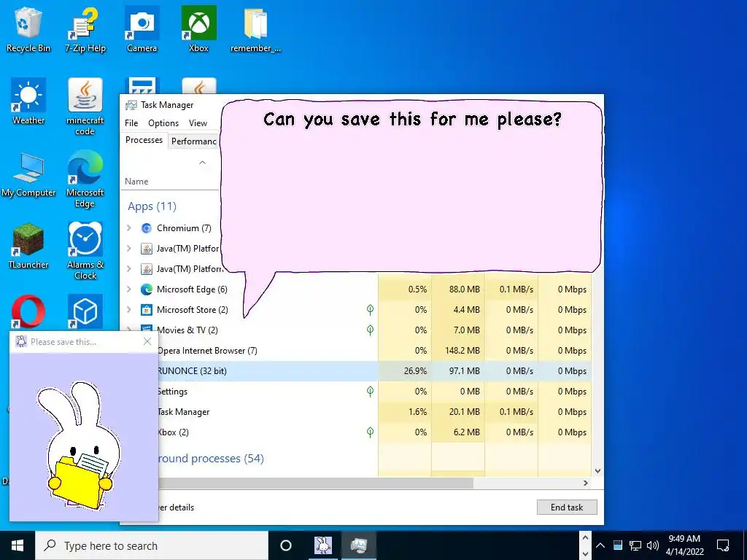The image size is (747, 560).
Task: Click the Apps (11) group heading
Action: click(x=152, y=206)
